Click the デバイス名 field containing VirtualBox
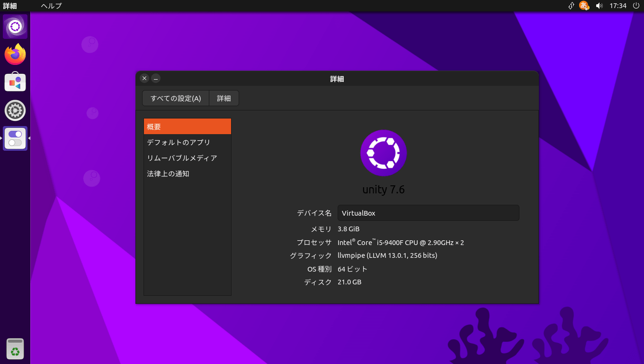 coord(428,213)
